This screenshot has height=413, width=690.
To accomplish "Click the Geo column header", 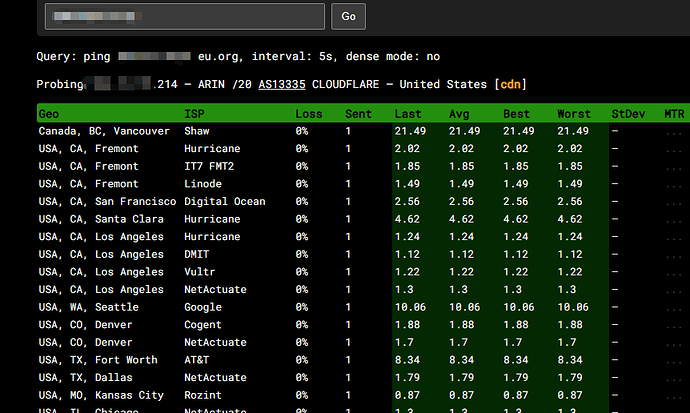I will 48,114.
